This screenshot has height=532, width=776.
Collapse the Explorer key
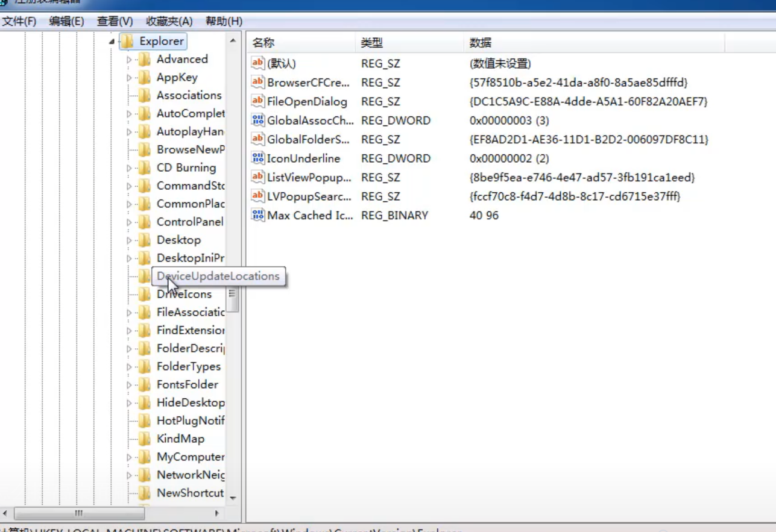tap(111, 41)
